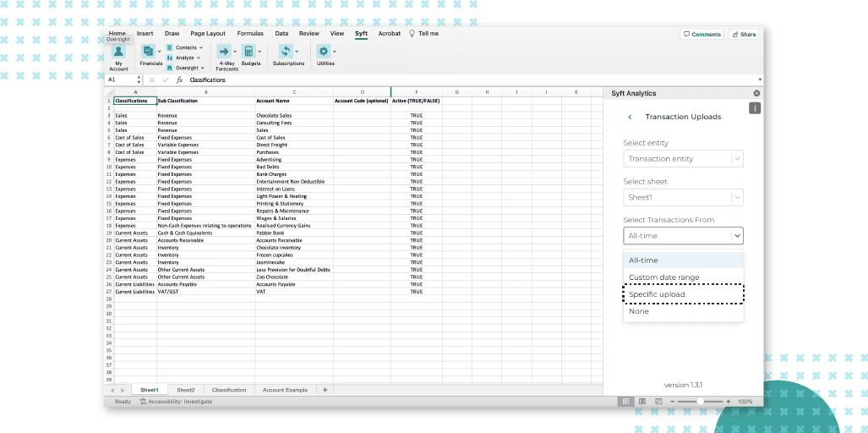Open the Review ribbon tab
The height and width of the screenshot is (433, 868).
308,34
